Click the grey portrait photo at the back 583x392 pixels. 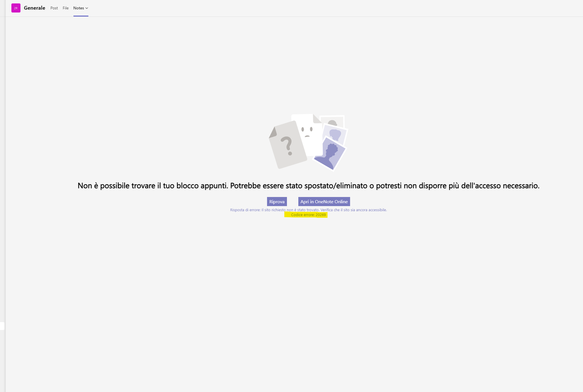[x=332, y=121]
